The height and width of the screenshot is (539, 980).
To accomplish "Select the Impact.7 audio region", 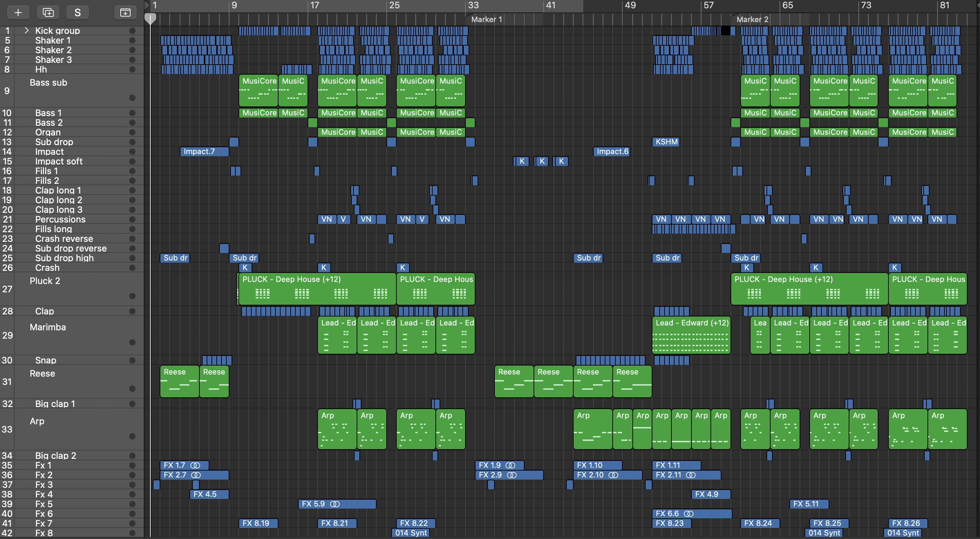I will click(204, 151).
